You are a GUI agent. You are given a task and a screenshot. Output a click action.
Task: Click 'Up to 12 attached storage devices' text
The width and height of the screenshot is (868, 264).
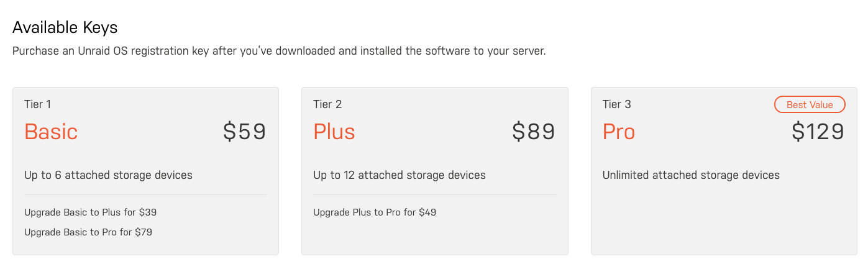[x=400, y=175]
